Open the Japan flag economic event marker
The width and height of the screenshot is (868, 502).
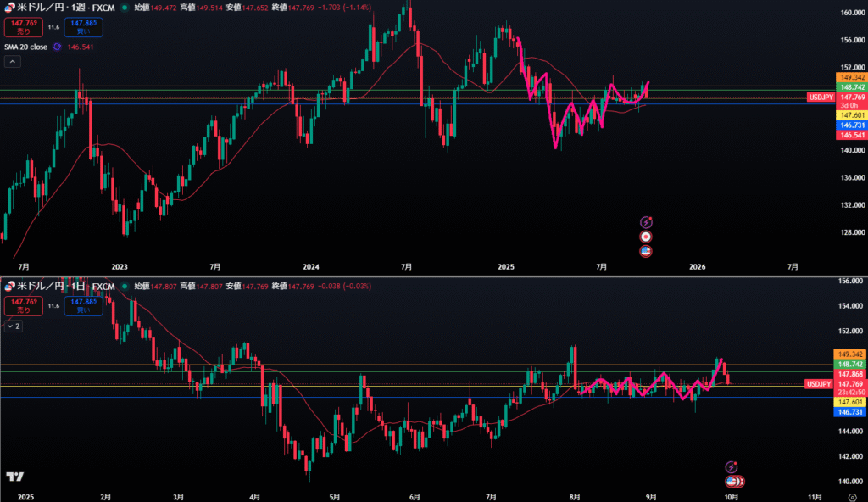click(x=646, y=237)
